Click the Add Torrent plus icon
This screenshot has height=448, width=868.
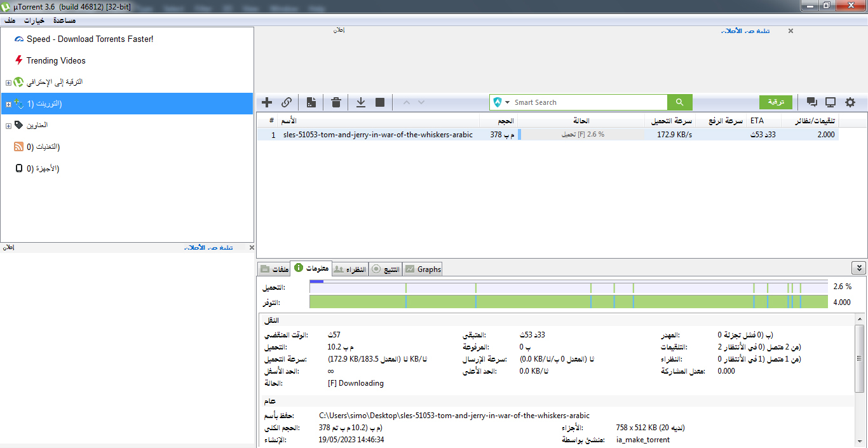coord(267,102)
